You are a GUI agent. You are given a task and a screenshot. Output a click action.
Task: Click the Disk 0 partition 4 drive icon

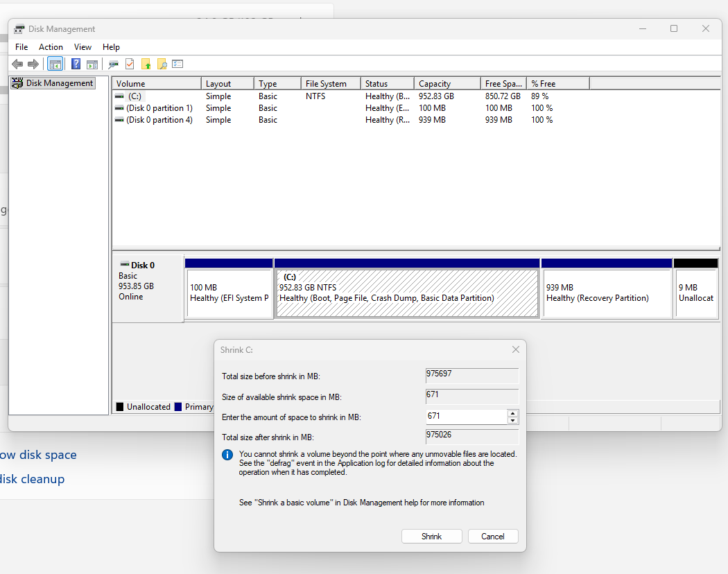(x=119, y=120)
